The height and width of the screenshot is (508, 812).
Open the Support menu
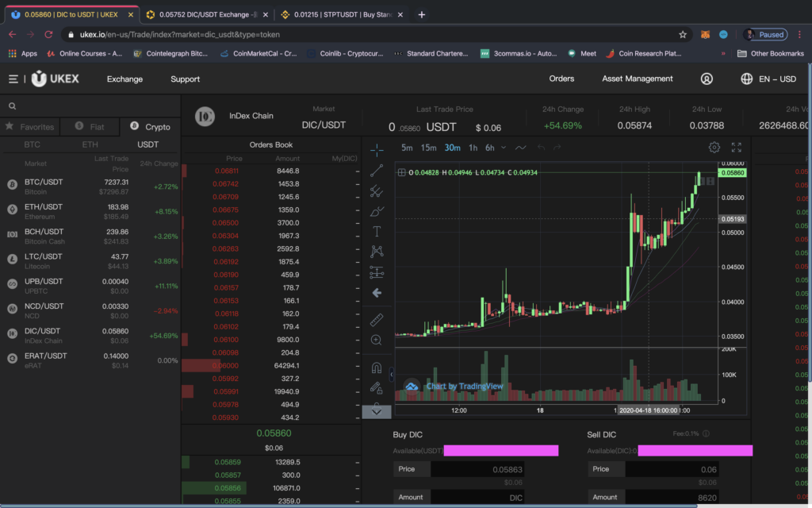pyautogui.click(x=185, y=79)
